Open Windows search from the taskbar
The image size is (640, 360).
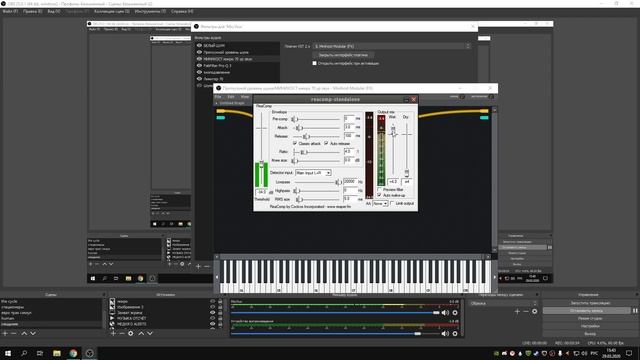(24, 353)
